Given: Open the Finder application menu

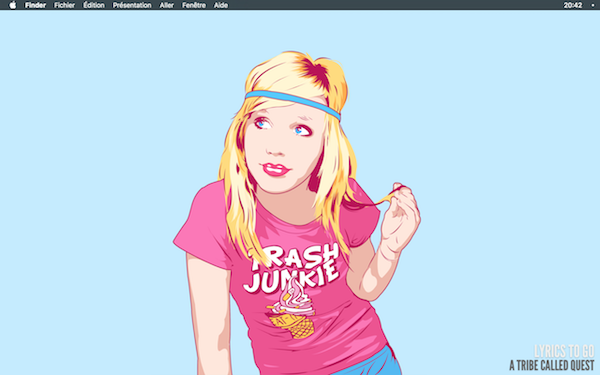Looking at the screenshot, I should tap(35, 5).
